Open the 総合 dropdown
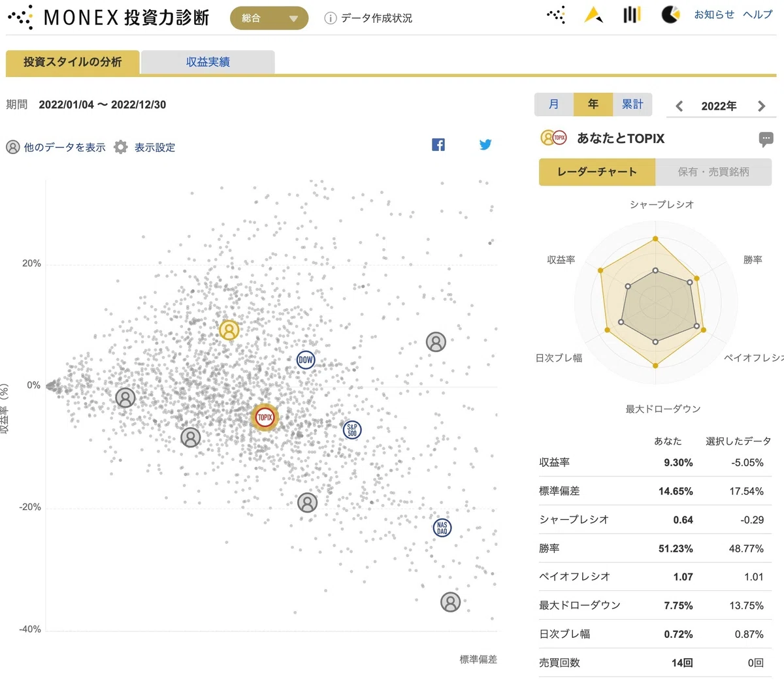Image resolution: width=784 pixels, height=683 pixels. click(269, 18)
